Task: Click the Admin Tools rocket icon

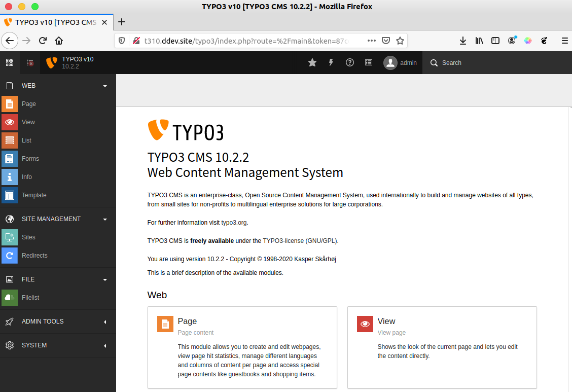Action: (x=10, y=322)
